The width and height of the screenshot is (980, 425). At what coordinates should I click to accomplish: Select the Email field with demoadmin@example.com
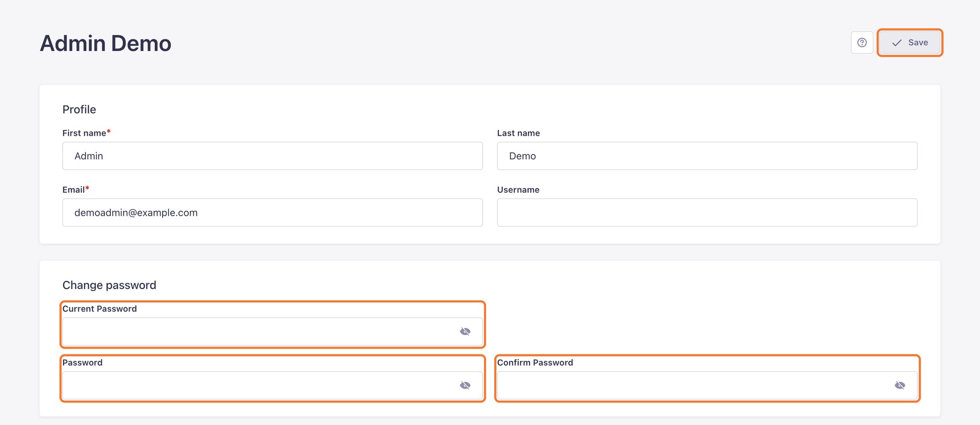point(272,213)
